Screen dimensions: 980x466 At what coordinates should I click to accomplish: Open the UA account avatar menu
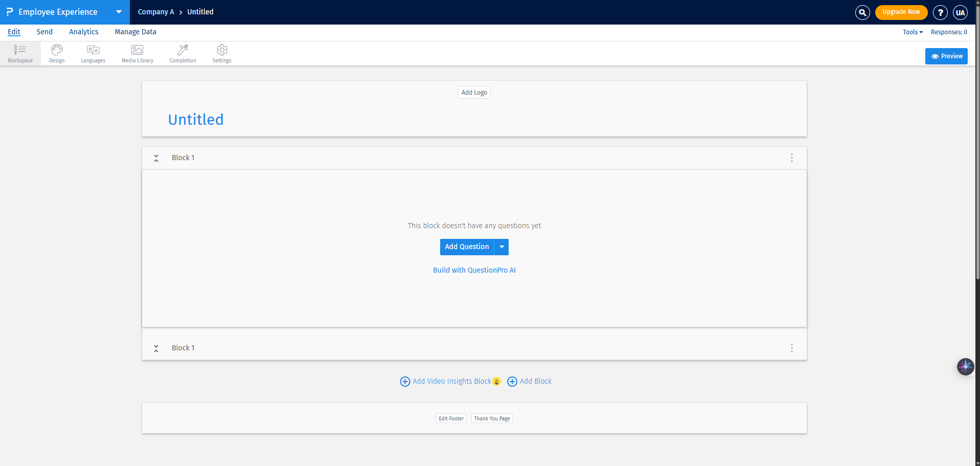[960, 12]
